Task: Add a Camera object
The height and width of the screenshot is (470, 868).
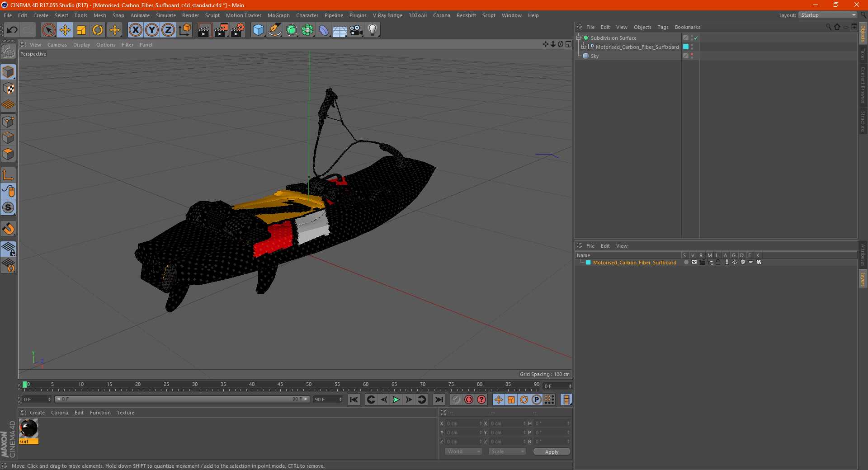Action: 356,30
